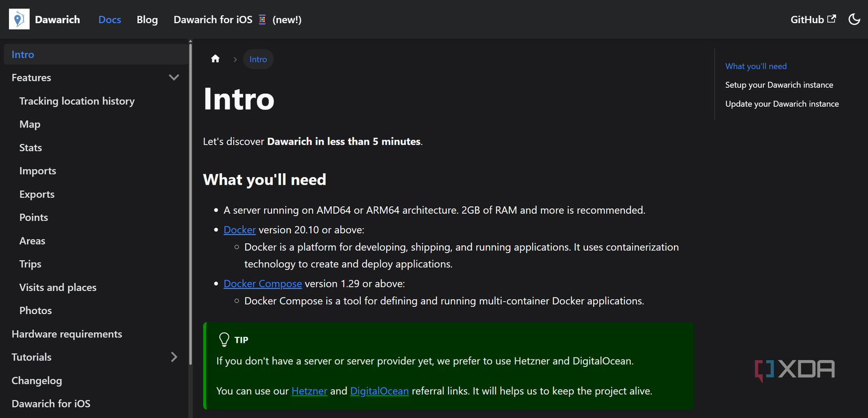Open the GitHub external link

(x=813, y=19)
